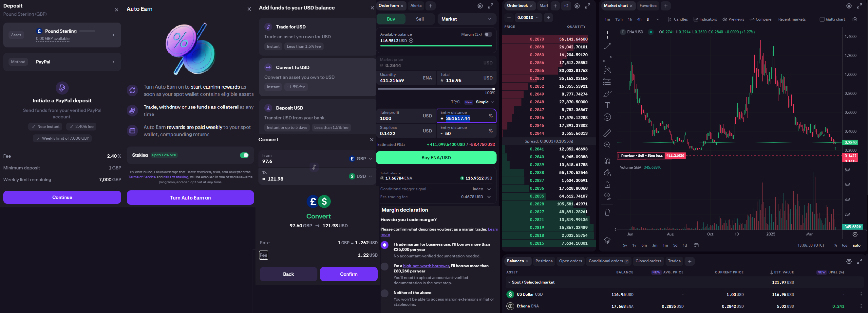Viewport: 868px width, 313px height.
Task: Expand the Est. trading fee details
Action: (489, 197)
